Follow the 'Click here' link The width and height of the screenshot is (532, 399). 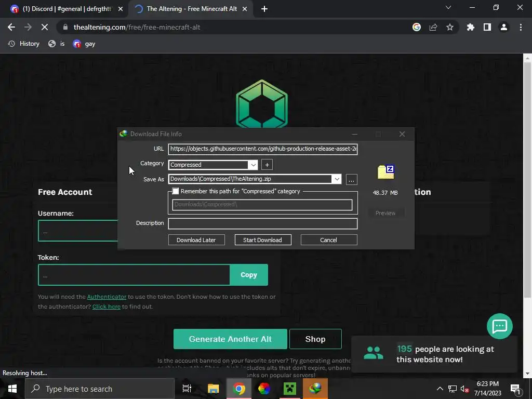(106, 307)
